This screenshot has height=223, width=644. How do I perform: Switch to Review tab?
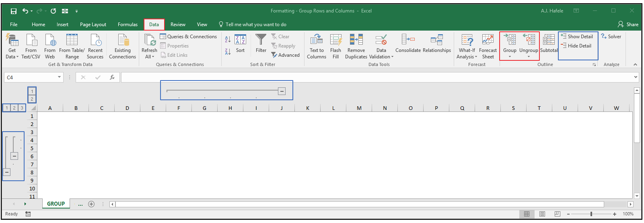point(178,25)
